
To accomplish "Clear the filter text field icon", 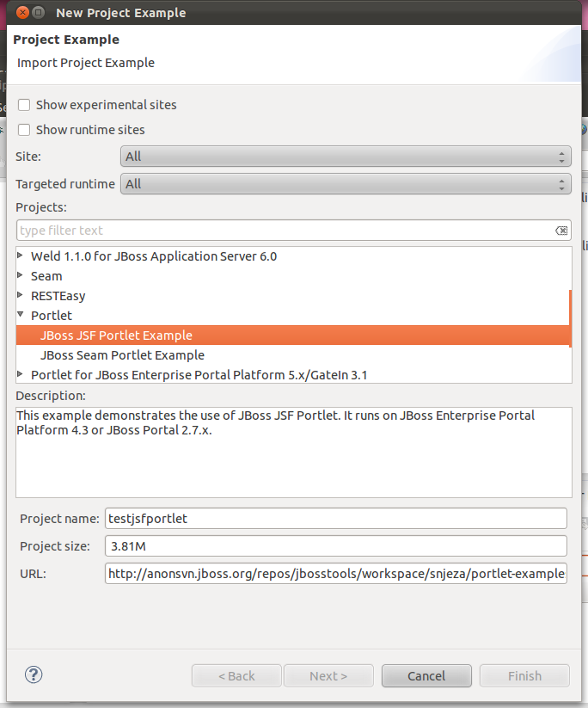I will click(561, 231).
